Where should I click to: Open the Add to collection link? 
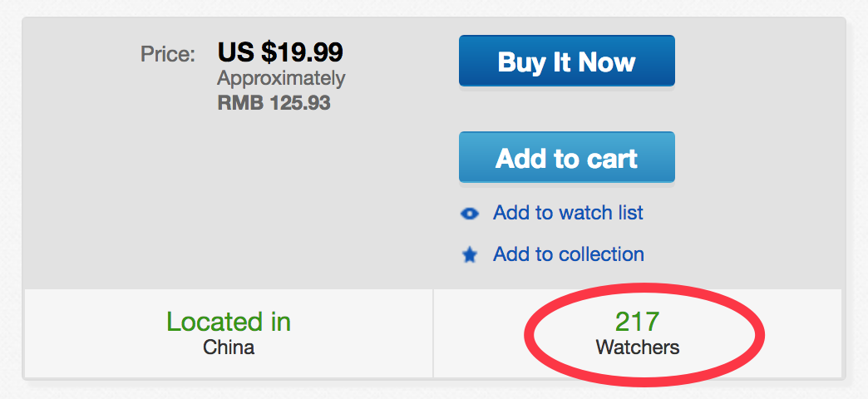tap(568, 254)
